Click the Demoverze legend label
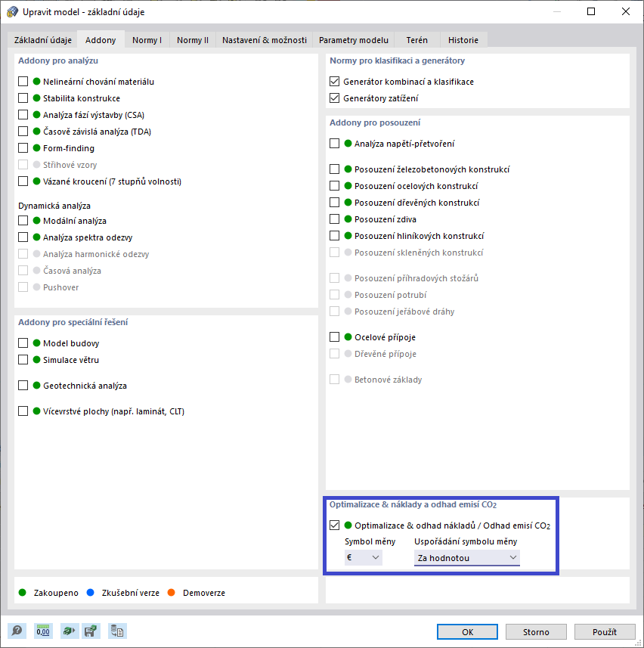 coord(204,593)
